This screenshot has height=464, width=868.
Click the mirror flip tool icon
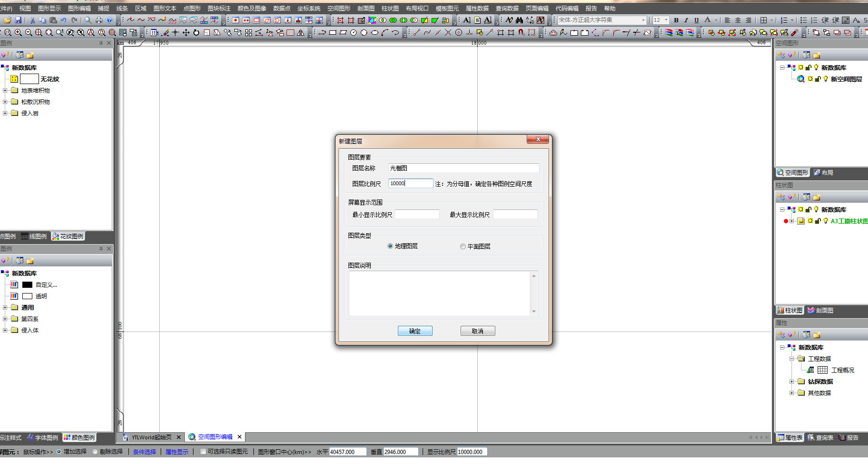click(x=301, y=32)
